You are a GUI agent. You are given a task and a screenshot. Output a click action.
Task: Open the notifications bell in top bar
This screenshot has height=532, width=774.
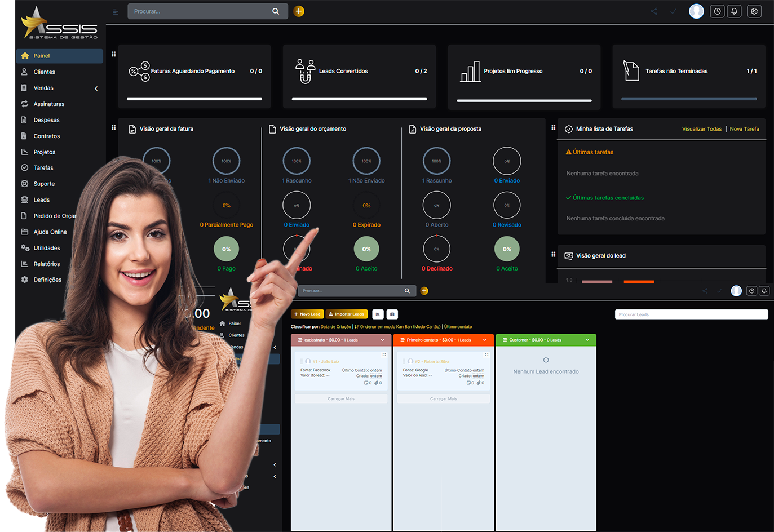click(734, 11)
